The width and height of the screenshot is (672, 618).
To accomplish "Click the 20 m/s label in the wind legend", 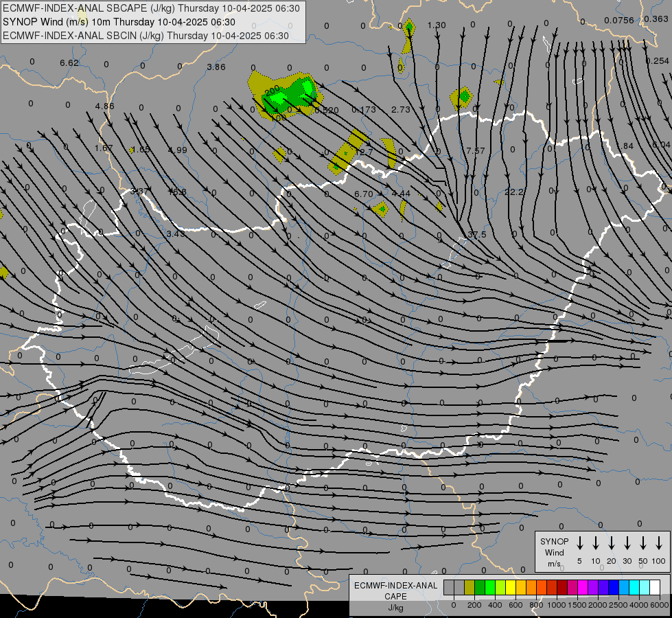I will point(612,561).
